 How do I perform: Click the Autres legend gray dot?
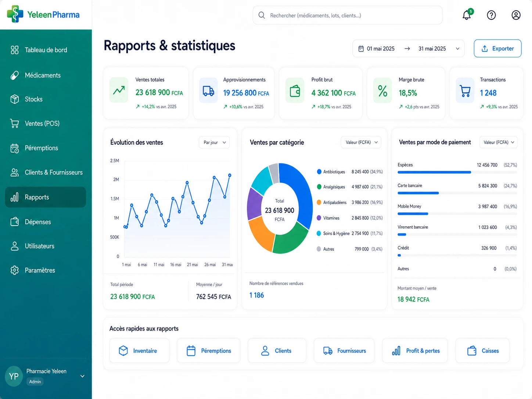tap(319, 249)
